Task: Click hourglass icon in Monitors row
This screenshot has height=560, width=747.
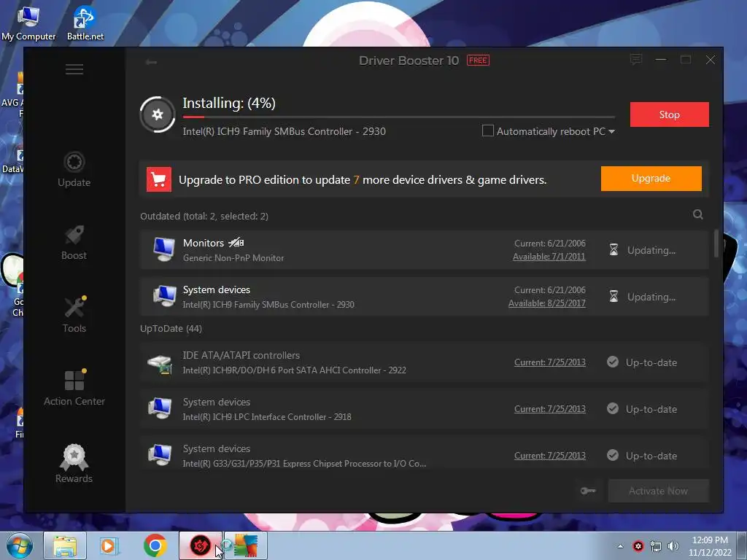Action: pos(614,249)
